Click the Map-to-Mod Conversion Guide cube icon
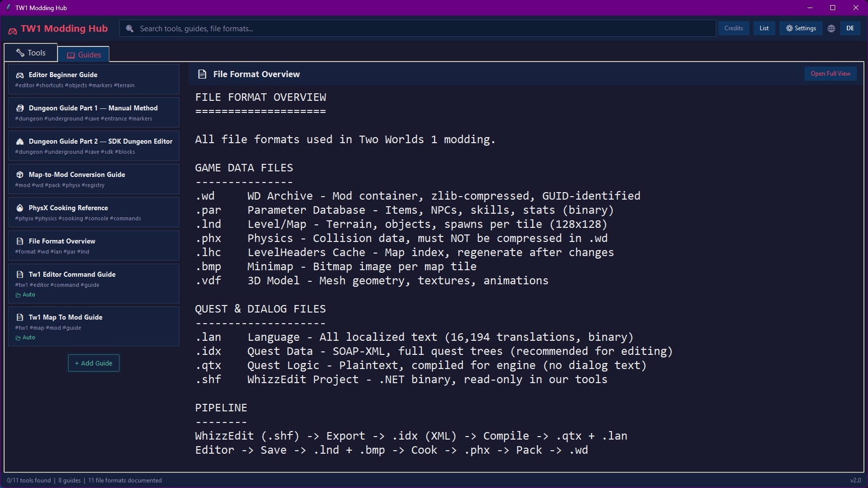 click(x=20, y=175)
